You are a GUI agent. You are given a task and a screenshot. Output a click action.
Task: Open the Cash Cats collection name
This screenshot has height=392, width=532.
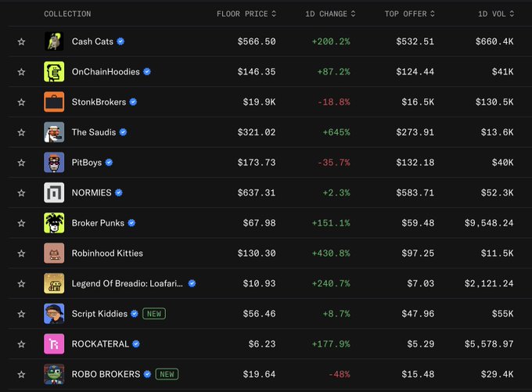92,41
